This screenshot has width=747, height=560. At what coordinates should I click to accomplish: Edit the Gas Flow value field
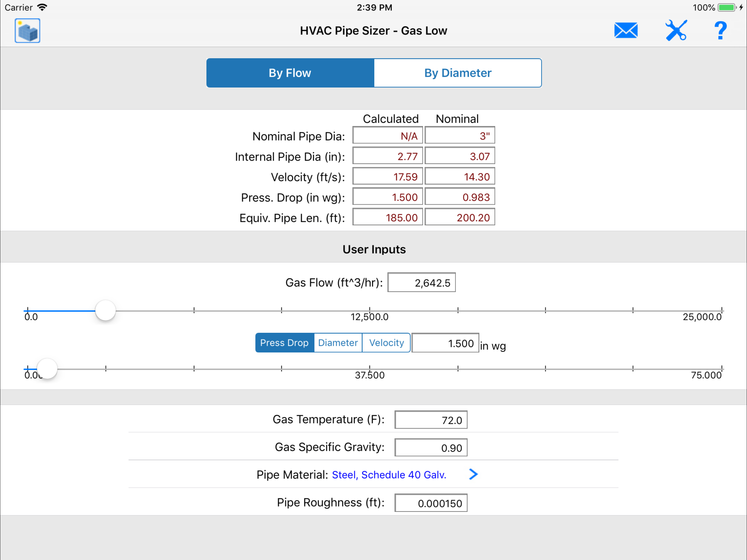(x=421, y=283)
